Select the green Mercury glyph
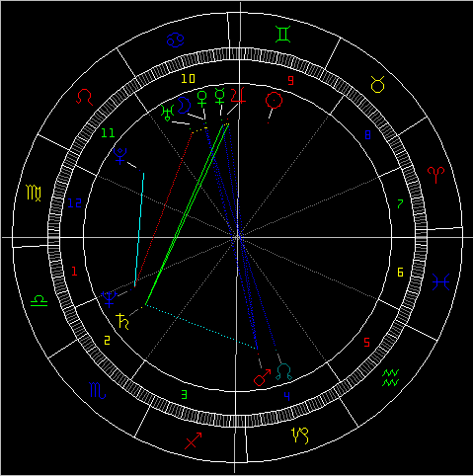 click(219, 96)
